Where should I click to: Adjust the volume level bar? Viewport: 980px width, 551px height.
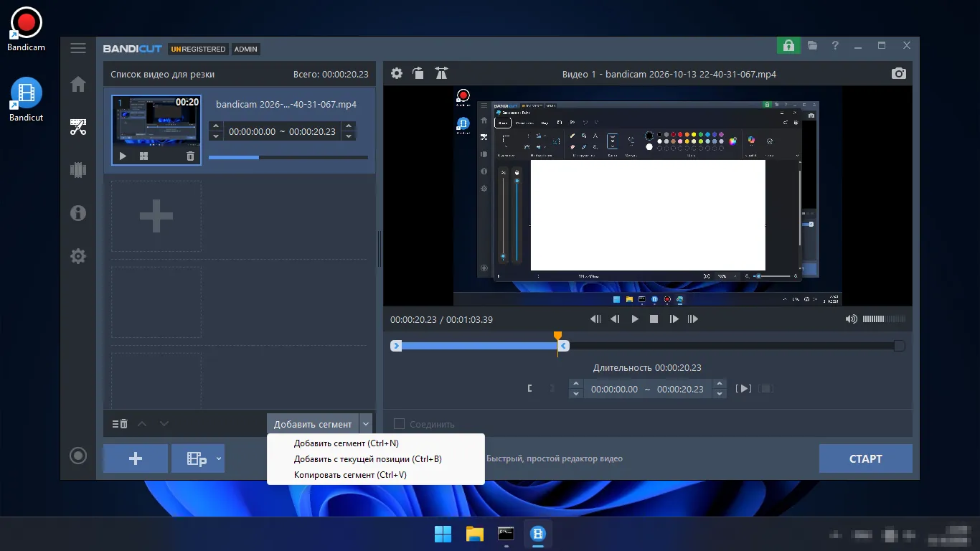(x=884, y=319)
